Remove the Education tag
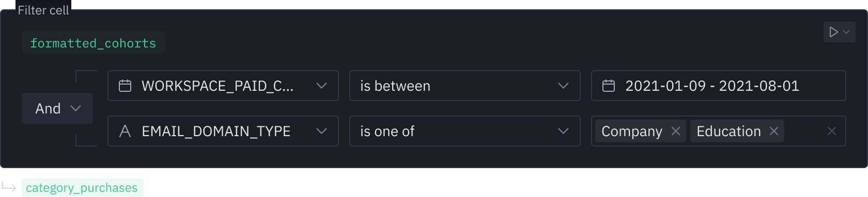 click(773, 131)
